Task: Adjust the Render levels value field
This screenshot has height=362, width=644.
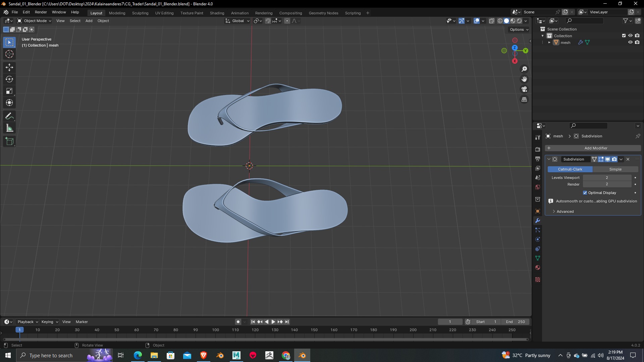Action: [607, 184]
